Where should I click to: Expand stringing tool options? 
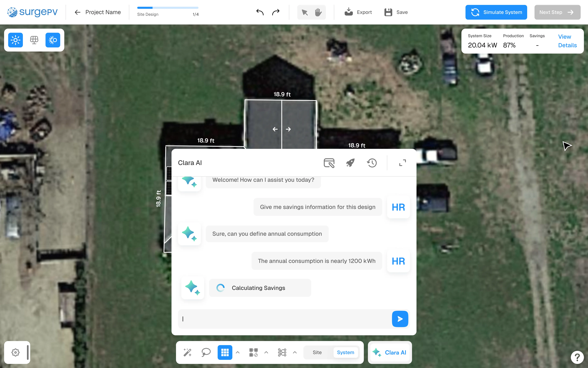(295, 352)
